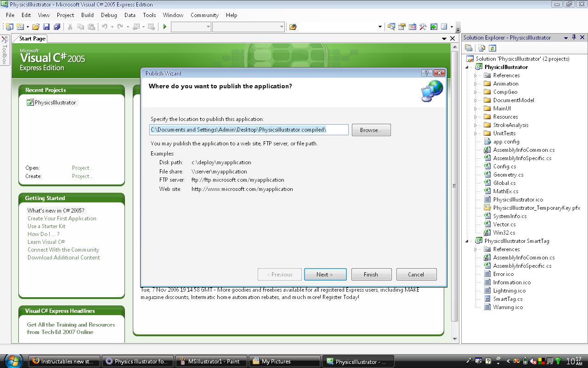Select the app.config file
This screenshot has height=368, width=588.
[x=506, y=141]
